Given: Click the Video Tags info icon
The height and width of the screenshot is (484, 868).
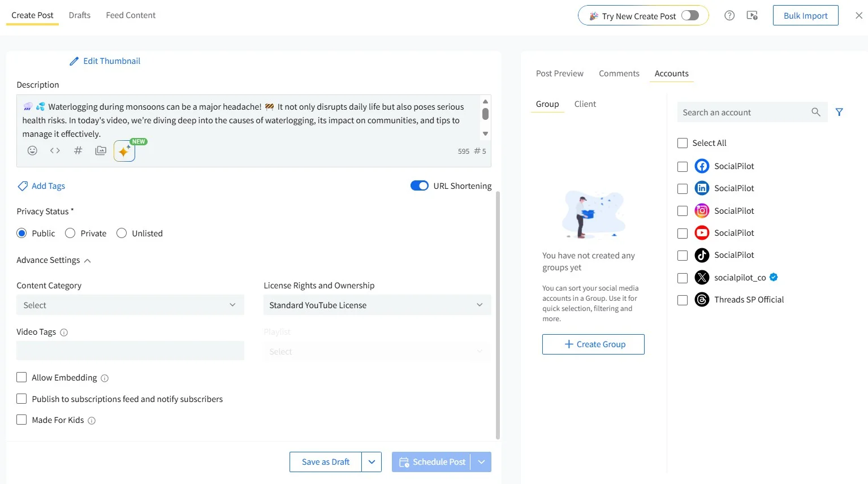Looking at the screenshot, I should coord(64,332).
